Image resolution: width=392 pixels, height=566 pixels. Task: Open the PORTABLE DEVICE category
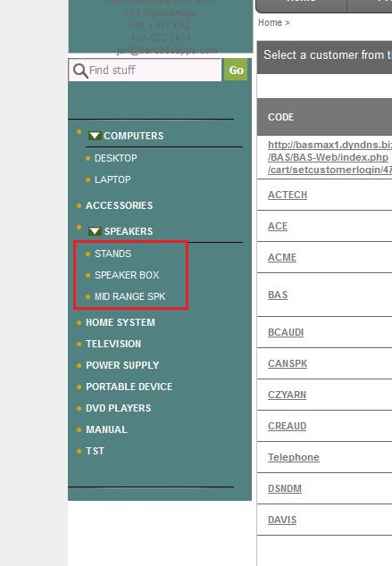click(x=129, y=387)
